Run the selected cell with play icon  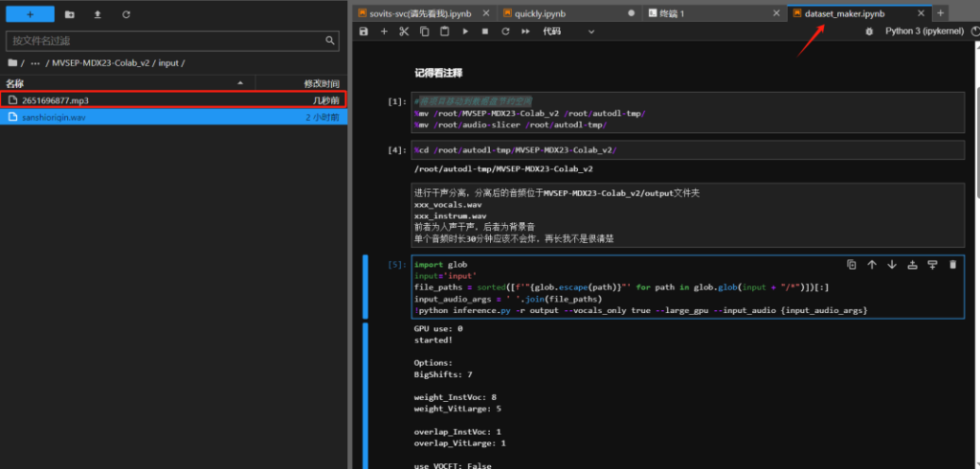[465, 32]
